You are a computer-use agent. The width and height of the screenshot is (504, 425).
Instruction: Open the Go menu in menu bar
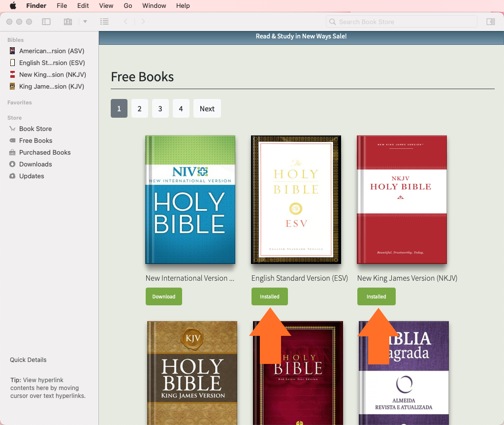coord(128,6)
